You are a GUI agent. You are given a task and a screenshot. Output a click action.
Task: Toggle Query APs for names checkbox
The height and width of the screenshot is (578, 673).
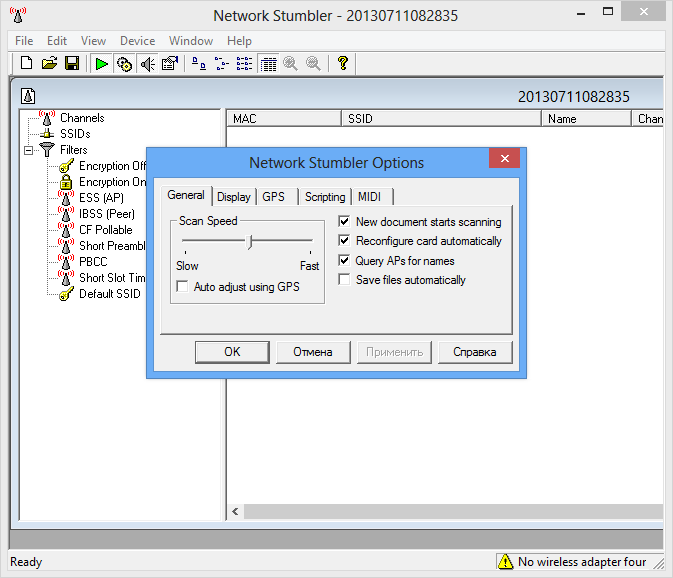[x=344, y=260]
